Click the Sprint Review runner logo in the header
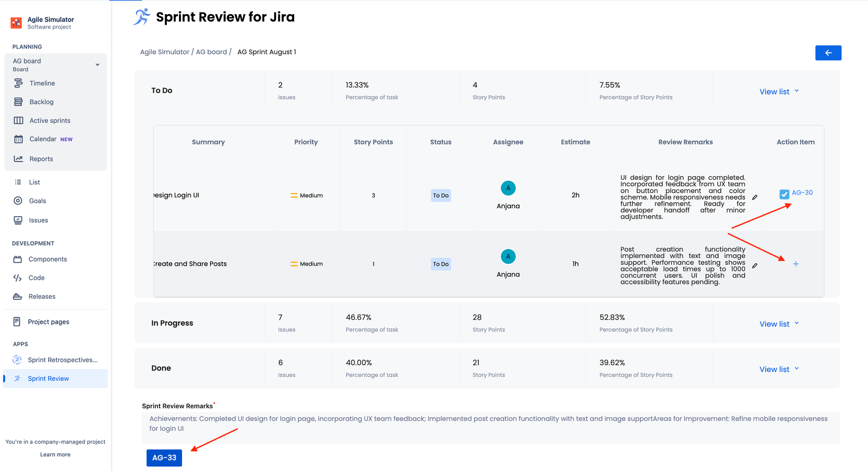The height and width of the screenshot is (471, 868). pos(141,17)
